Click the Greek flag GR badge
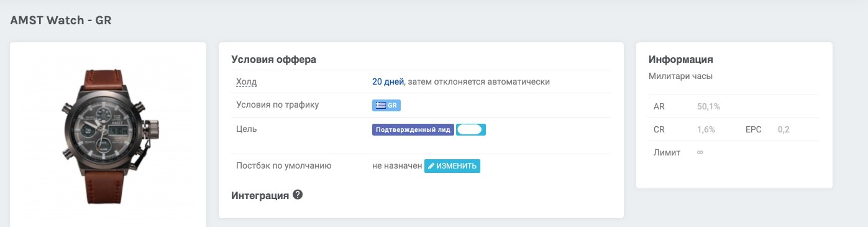868x227 pixels. click(386, 106)
